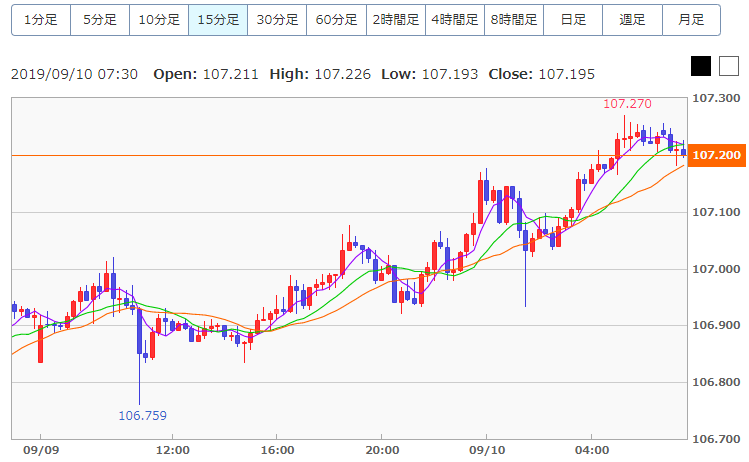Screen dimensions: 749x462
Task: Click the Low value 107.193
Action: coord(450,74)
